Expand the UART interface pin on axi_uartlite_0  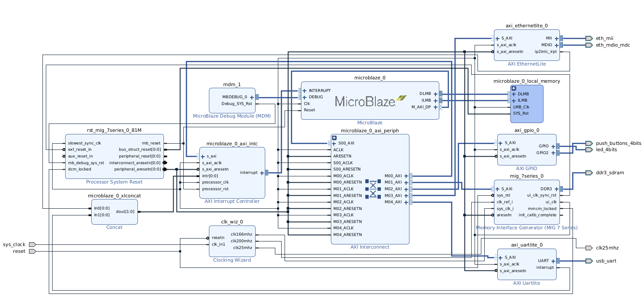point(553,261)
